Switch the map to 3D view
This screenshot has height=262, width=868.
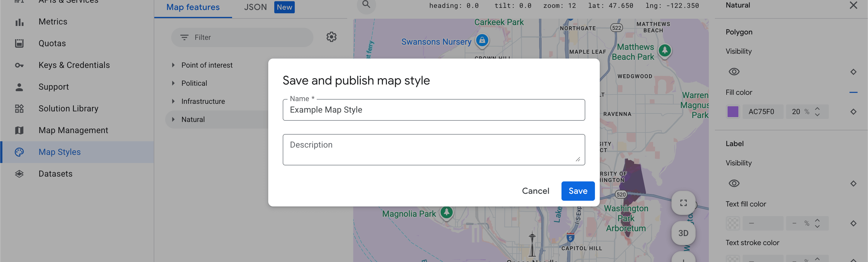(683, 233)
